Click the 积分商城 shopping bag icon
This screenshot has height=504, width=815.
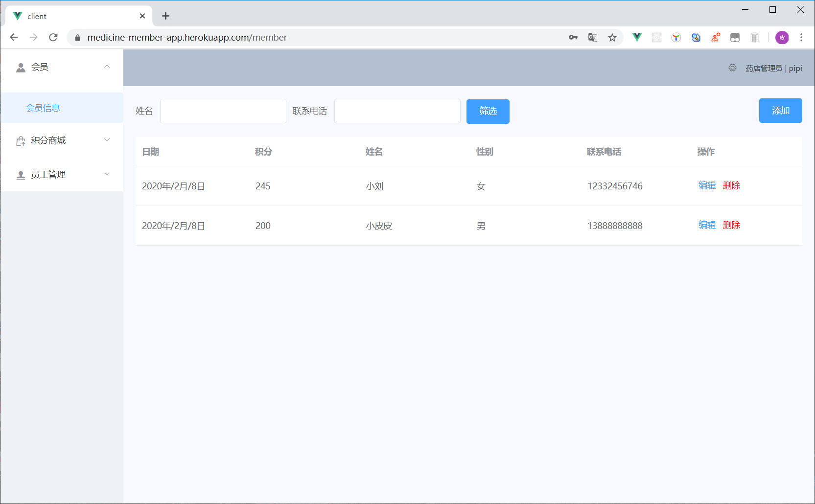point(21,141)
